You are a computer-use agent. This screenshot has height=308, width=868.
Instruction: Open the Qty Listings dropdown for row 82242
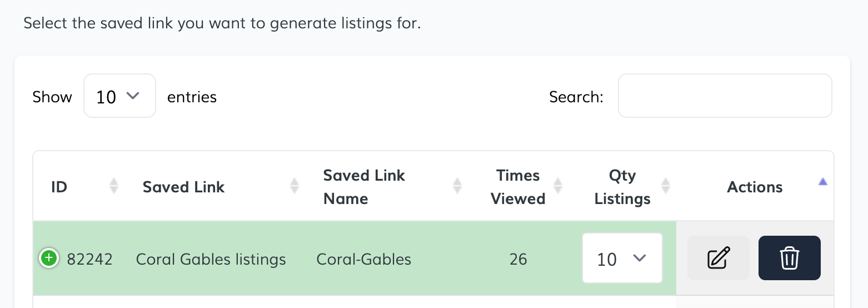tap(622, 259)
